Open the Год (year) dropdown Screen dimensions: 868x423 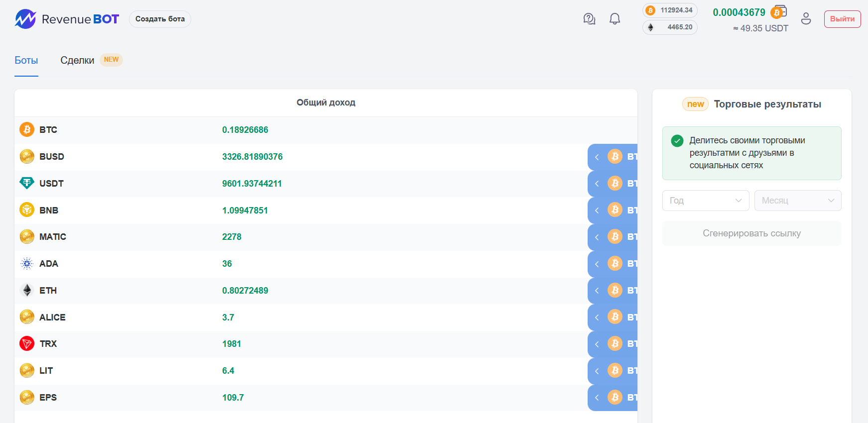[705, 201]
